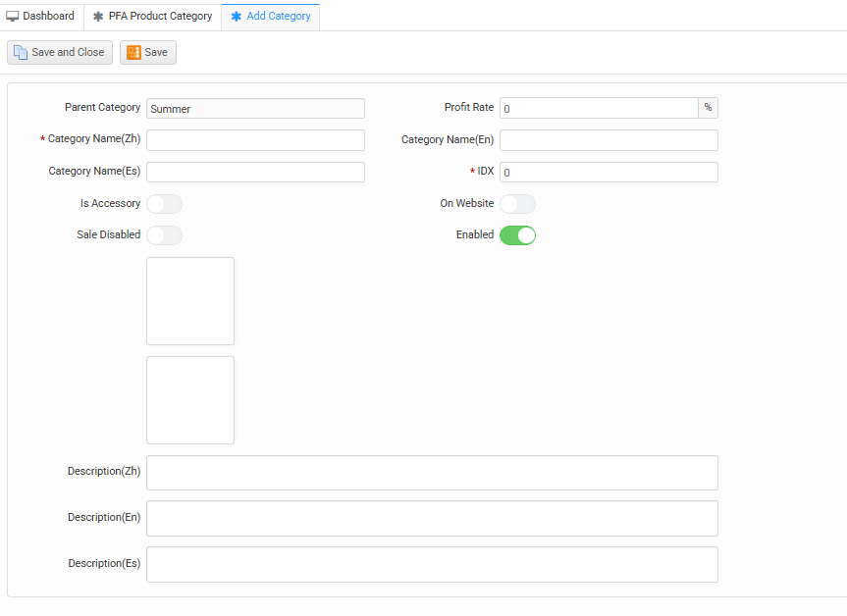
Task: Open the PFA Product Category tab
Action: (152, 17)
